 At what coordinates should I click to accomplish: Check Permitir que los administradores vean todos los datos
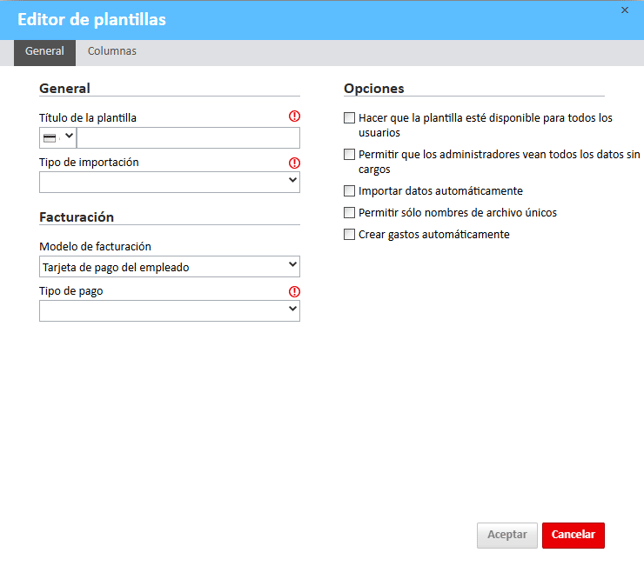tap(349, 154)
